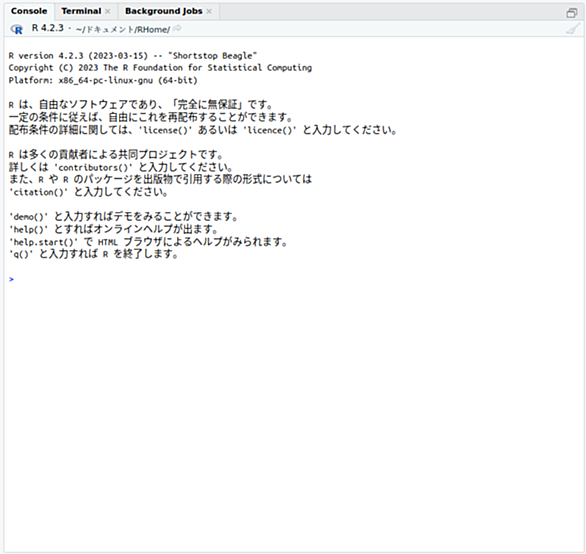Click the line 'R は多くの貢献者による共同プロジェクトです'
The width and height of the screenshot is (586, 554).
[116, 154]
